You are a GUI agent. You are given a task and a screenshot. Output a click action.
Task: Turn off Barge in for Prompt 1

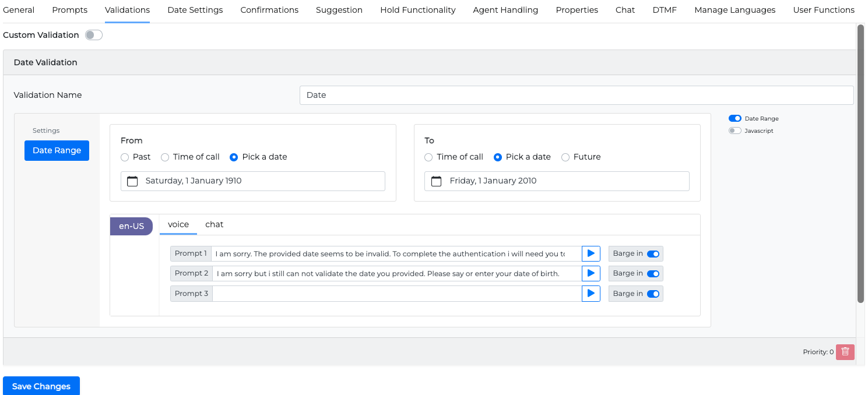[x=653, y=253]
